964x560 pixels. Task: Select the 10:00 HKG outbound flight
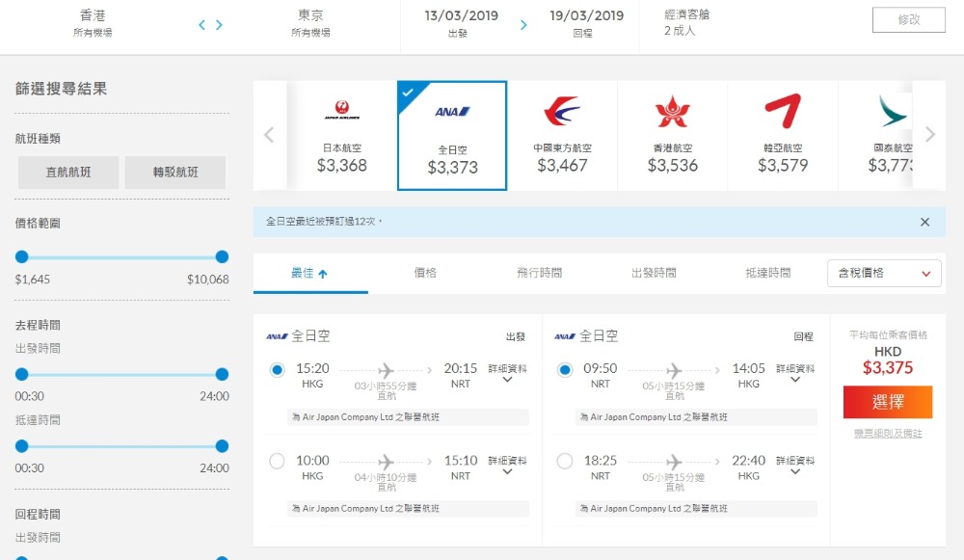point(278,462)
